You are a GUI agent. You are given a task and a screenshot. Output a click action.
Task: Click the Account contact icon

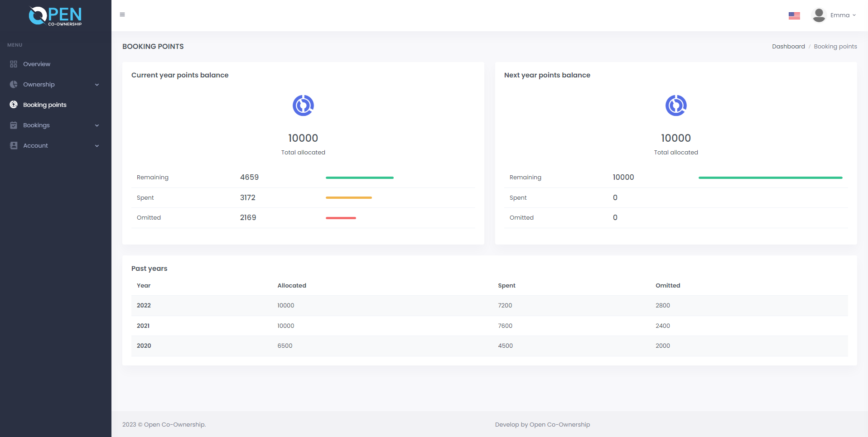pyautogui.click(x=14, y=146)
